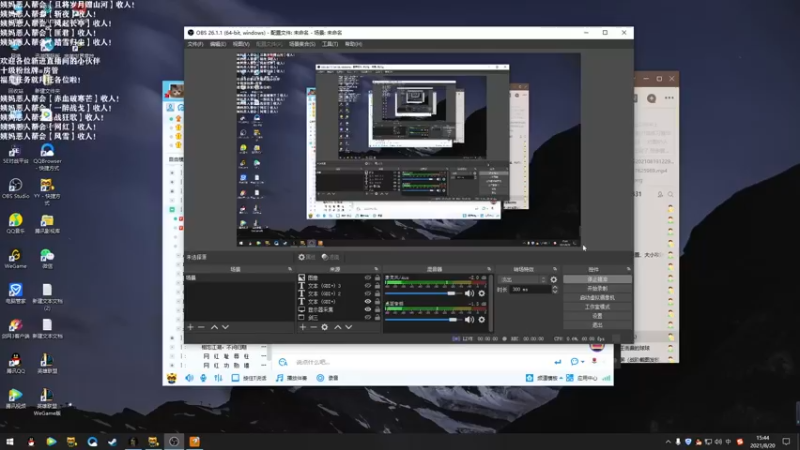800x450 pixels.
Task: Open the 控件 dock popout icon
Action: coord(629,269)
